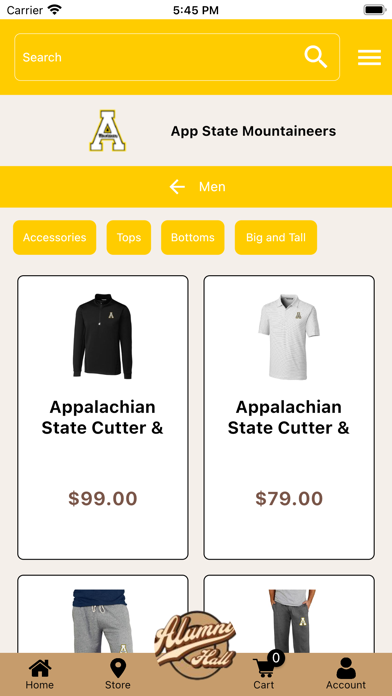Tap the magnifying glass search icon
Screen dimensions: 392x696
coord(316,57)
